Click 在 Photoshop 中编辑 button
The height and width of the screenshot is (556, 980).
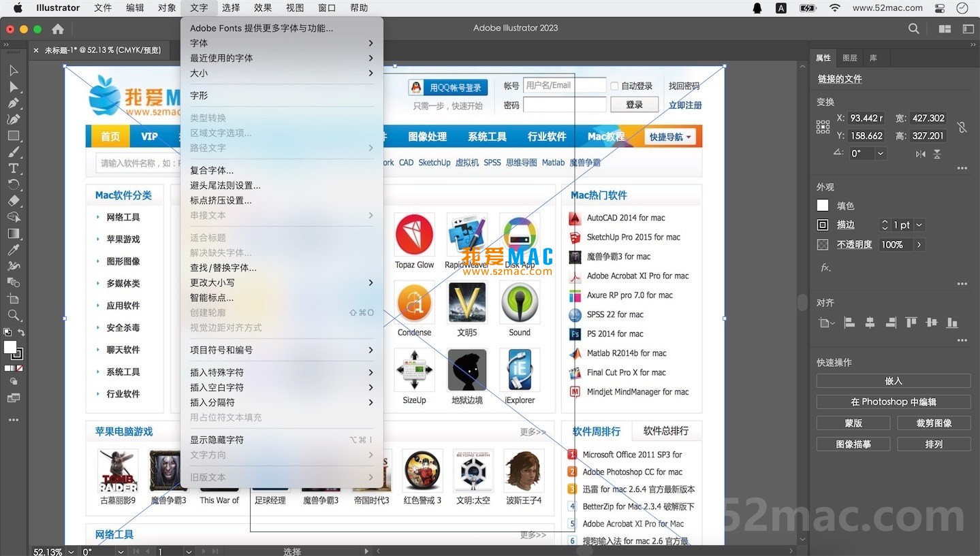click(x=894, y=402)
